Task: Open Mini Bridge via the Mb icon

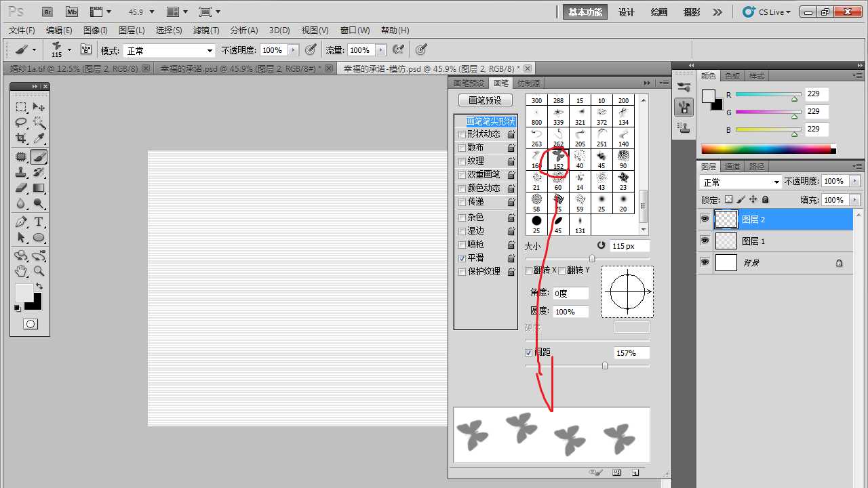Action: [72, 12]
